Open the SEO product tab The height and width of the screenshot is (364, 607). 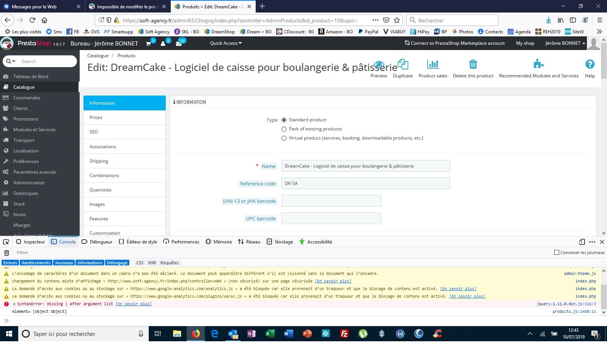coord(124,132)
